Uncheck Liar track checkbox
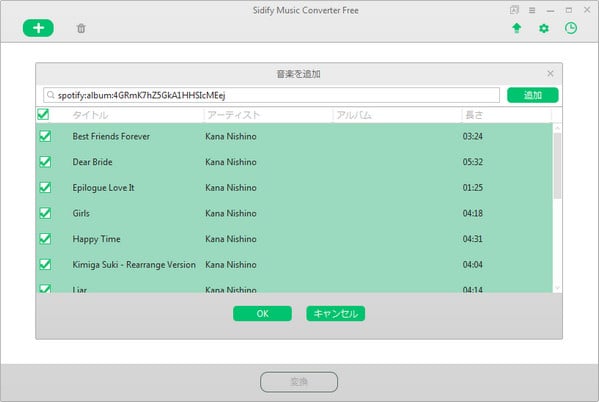 pos(45,289)
